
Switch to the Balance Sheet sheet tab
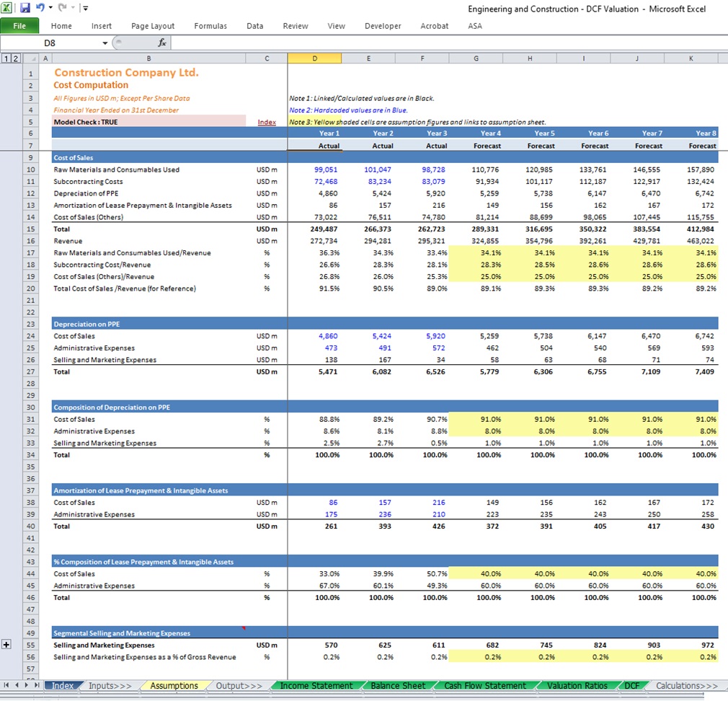[398, 686]
